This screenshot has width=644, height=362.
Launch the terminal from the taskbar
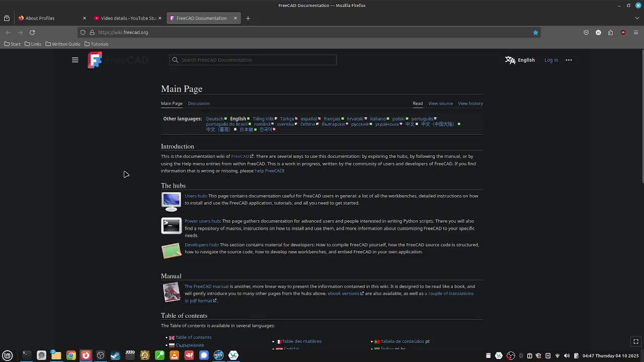tap(27, 355)
